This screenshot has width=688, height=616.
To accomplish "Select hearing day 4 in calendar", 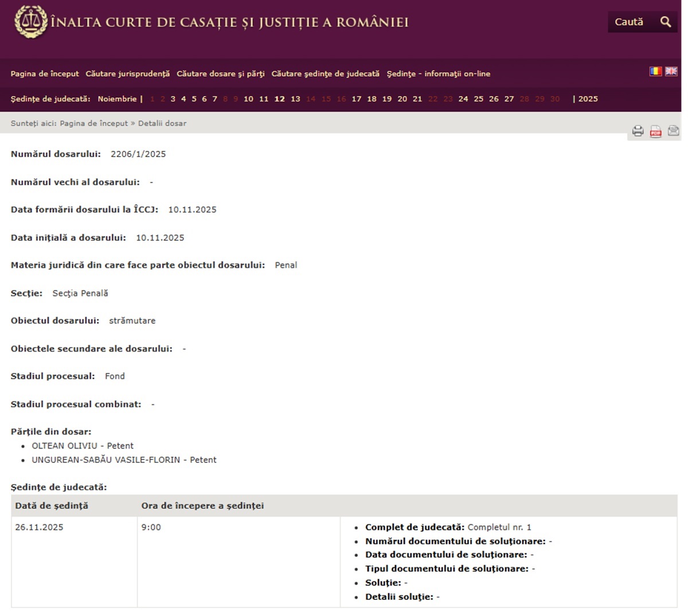I will tap(183, 99).
